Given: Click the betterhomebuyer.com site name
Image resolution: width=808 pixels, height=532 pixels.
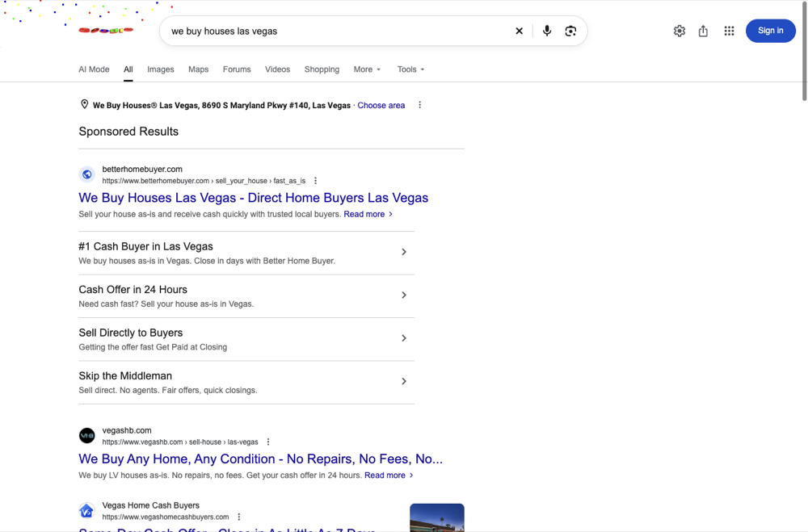Looking at the screenshot, I should 142,169.
